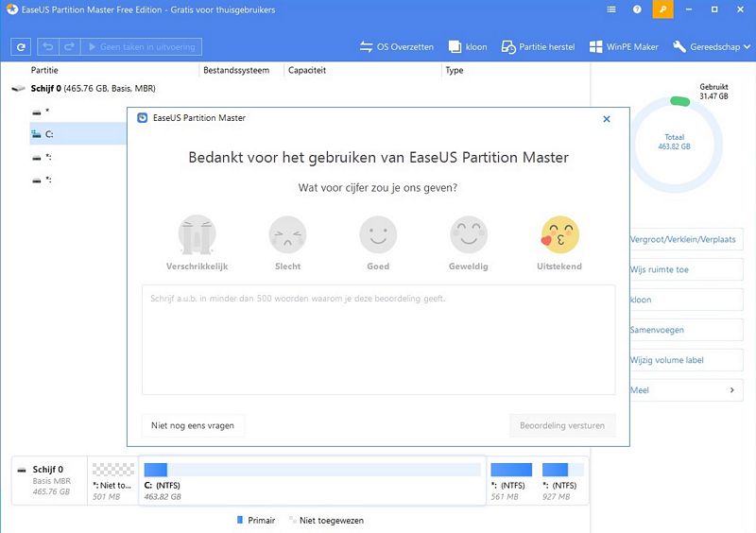Viewport: 756px width, 533px height.
Task: Choose the Slecht frowning face
Action: [x=287, y=235]
